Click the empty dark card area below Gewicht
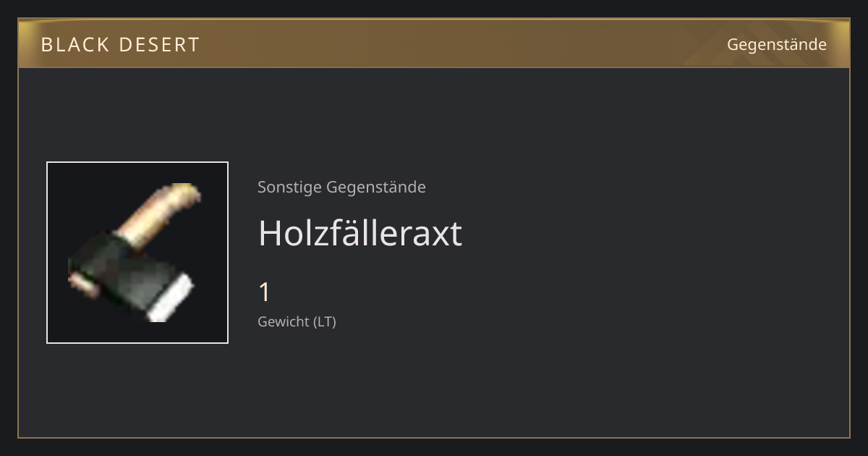868x456 pixels. tap(434, 384)
